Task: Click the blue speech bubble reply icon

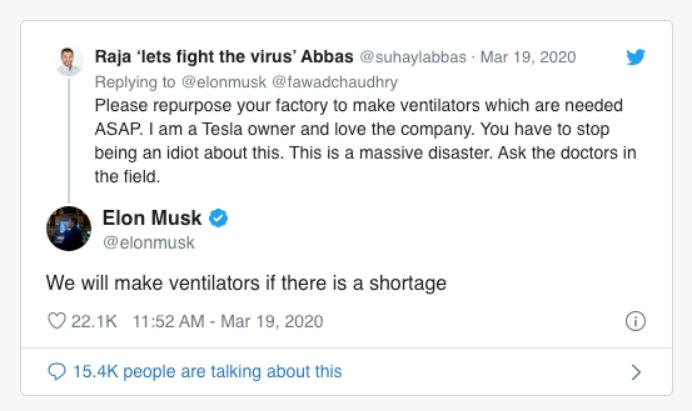Action: [56, 372]
